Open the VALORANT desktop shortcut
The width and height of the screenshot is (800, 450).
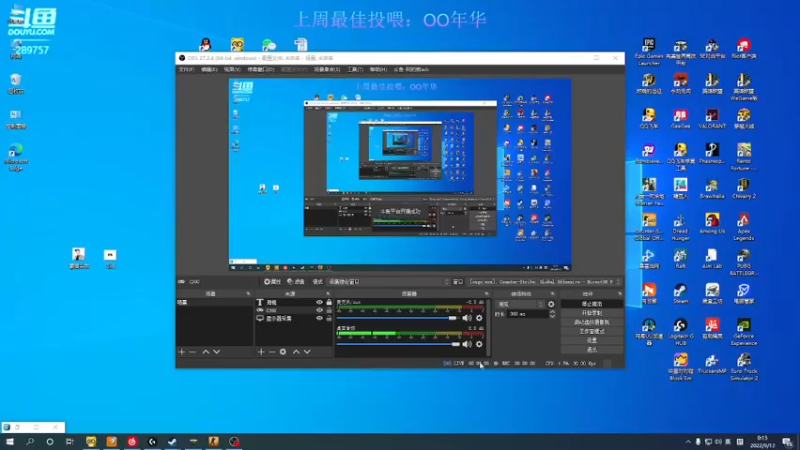[712, 118]
